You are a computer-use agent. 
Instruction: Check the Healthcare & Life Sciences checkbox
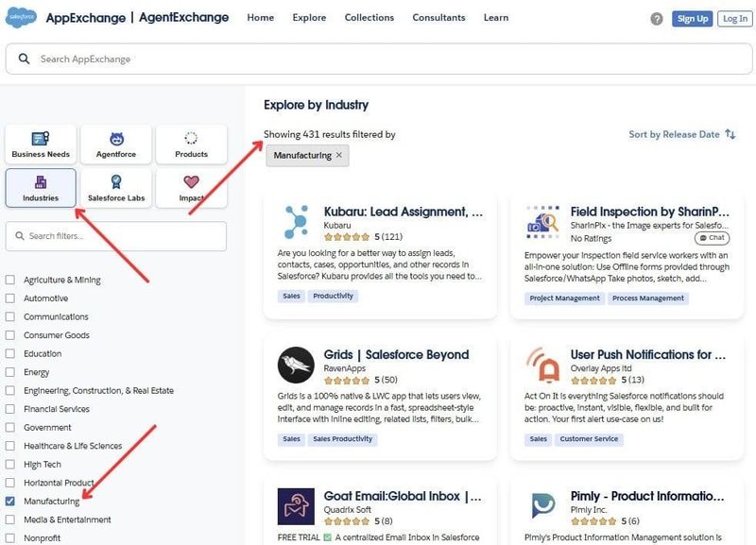click(x=10, y=446)
